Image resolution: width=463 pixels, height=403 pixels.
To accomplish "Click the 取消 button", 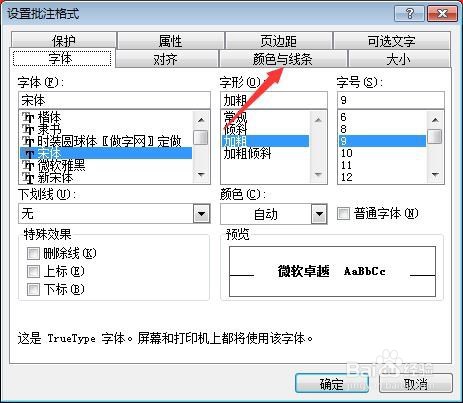I will (416, 384).
